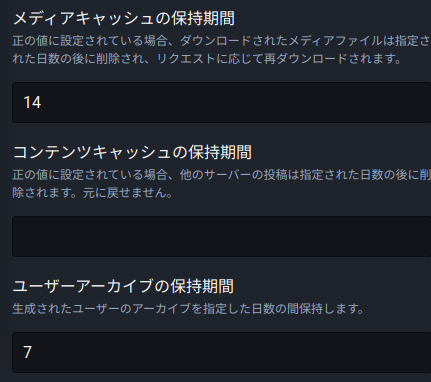
Task: Click the コンテンツキャッシュの保持期間 heading label
Action: [x=132, y=152]
